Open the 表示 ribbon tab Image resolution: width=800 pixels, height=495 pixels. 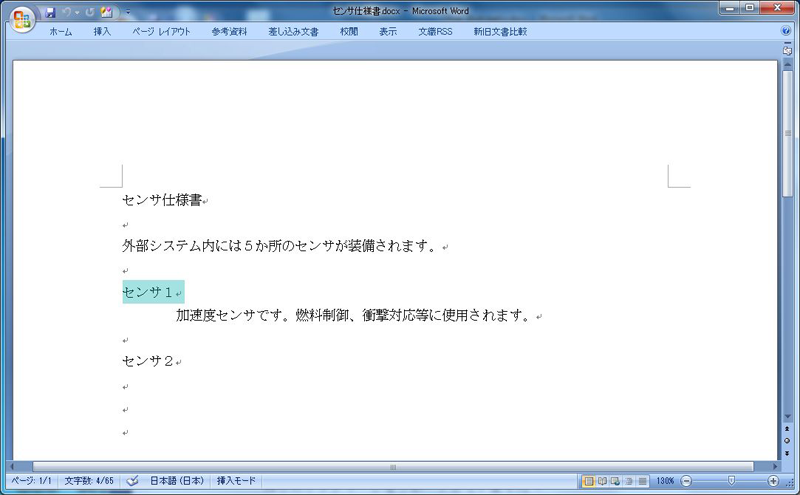click(x=388, y=32)
